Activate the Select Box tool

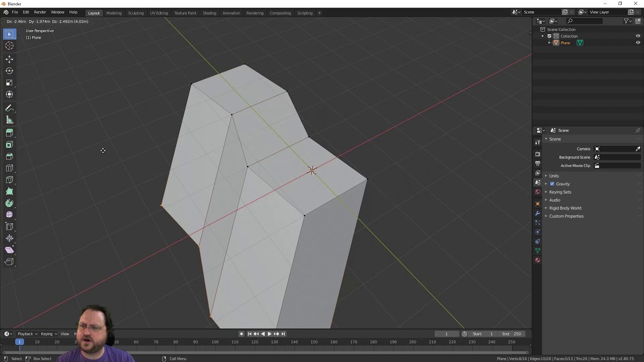tap(9, 34)
